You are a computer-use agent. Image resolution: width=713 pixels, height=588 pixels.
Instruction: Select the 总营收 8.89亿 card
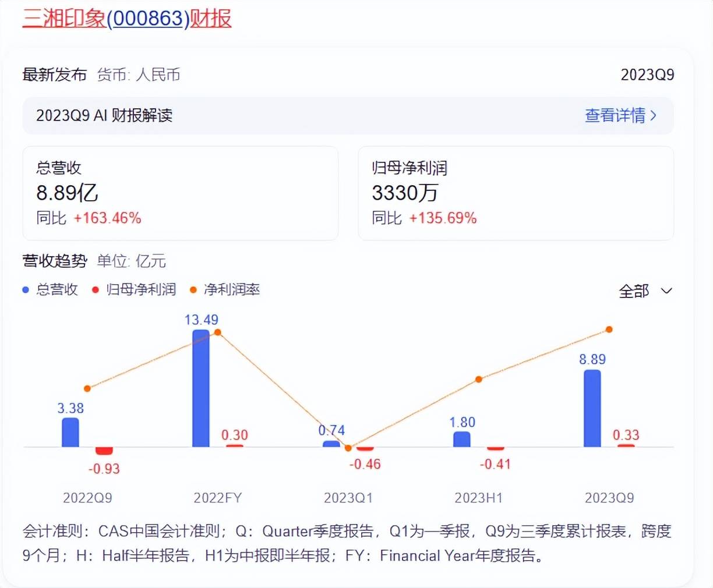(181, 193)
